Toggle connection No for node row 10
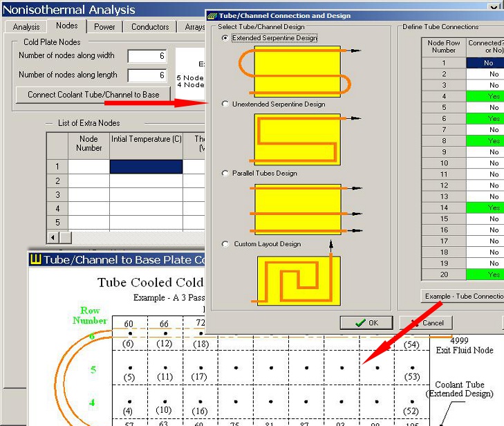Screen dimensions: 504x426 [485, 163]
